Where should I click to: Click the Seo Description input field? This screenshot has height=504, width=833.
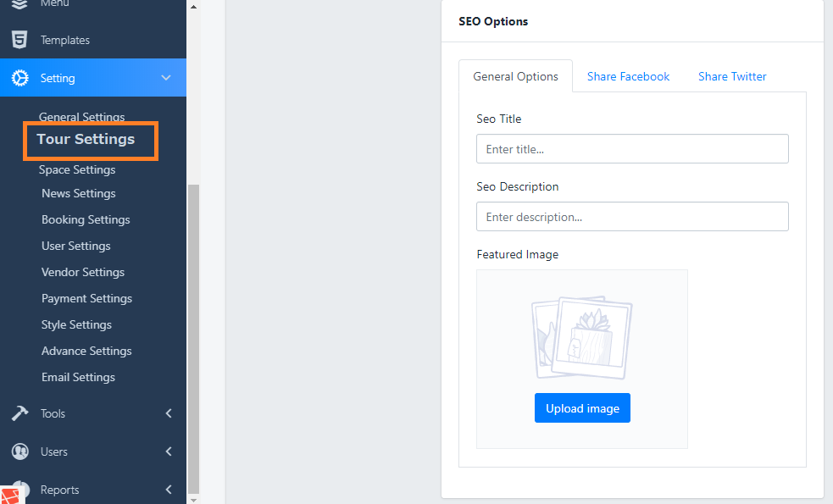click(x=632, y=217)
